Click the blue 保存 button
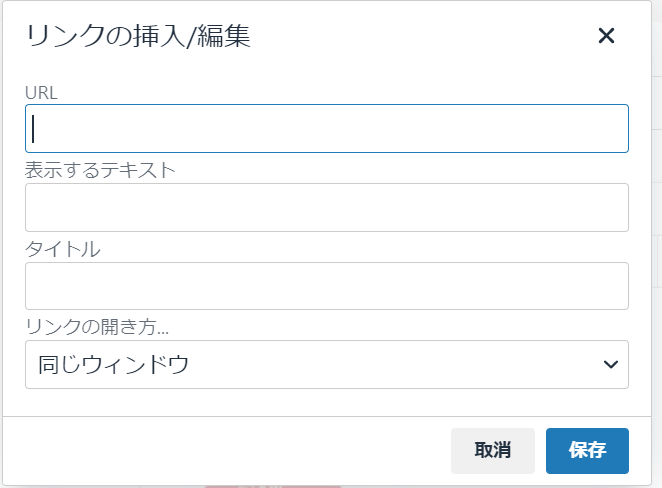 tap(587, 450)
